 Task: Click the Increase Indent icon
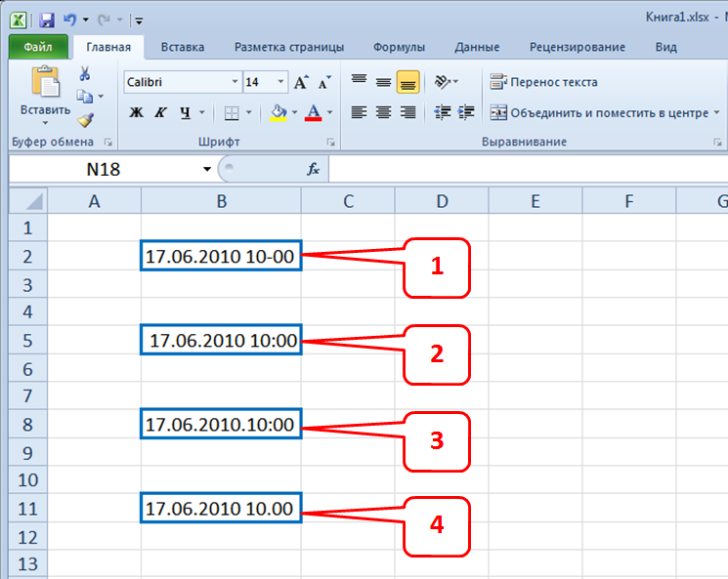(x=466, y=112)
